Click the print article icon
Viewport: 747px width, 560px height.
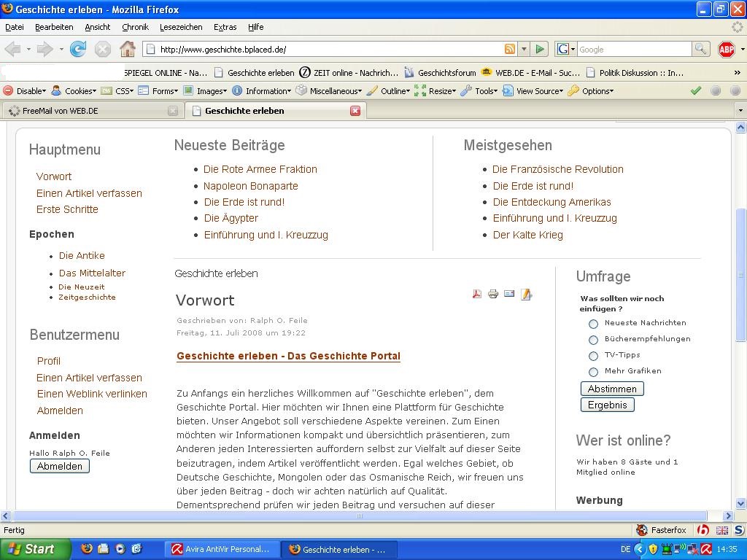coord(493,294)
